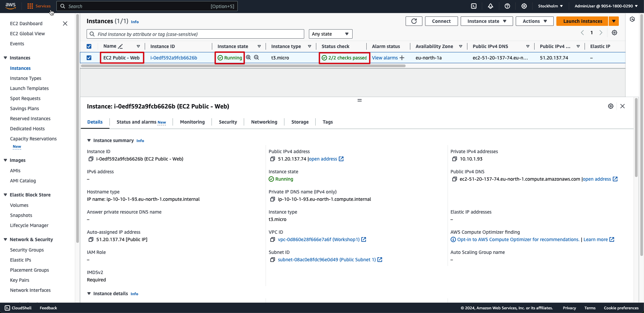Screen dimensions: 644x313
Task: Open the Any state filter dropdown
Action: pos(330,34)
